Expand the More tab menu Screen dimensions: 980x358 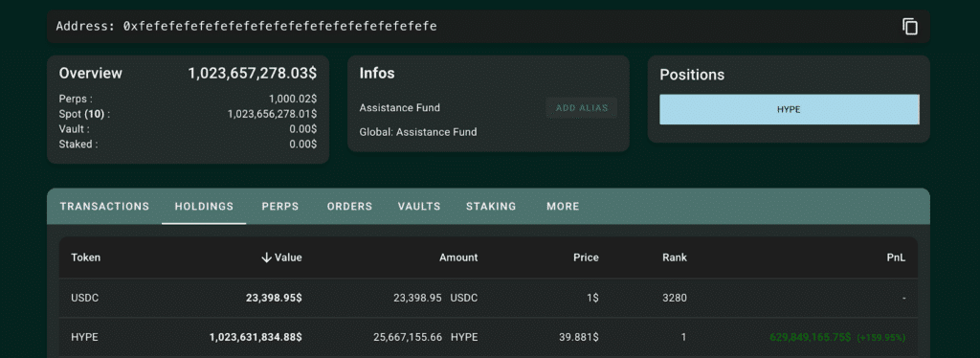coord(563,206)
